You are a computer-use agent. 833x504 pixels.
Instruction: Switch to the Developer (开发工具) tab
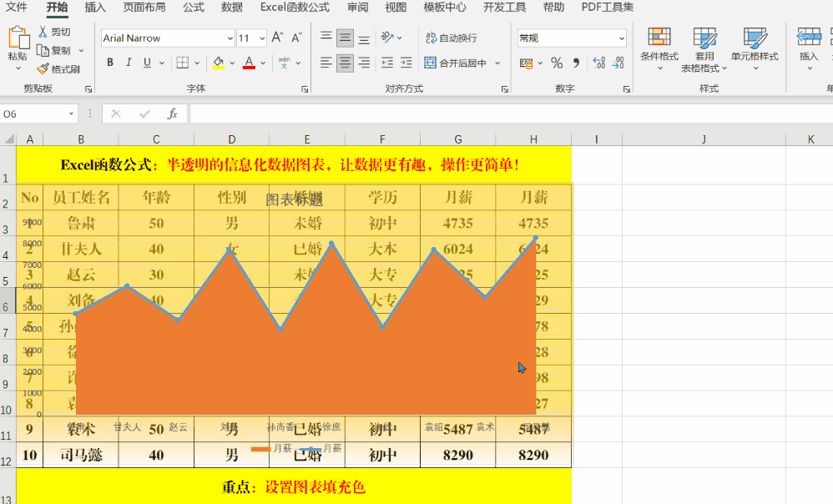[504, 8]
